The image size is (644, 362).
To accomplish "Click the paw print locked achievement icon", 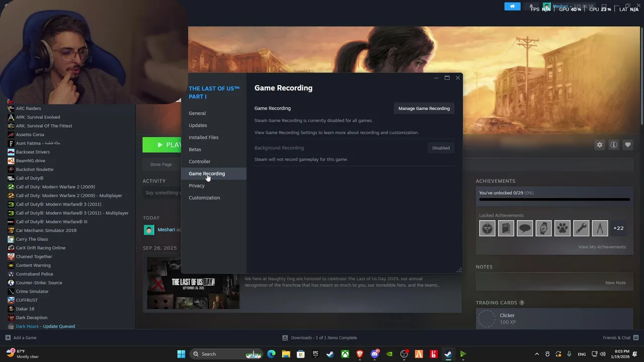I will coord(562,228).
